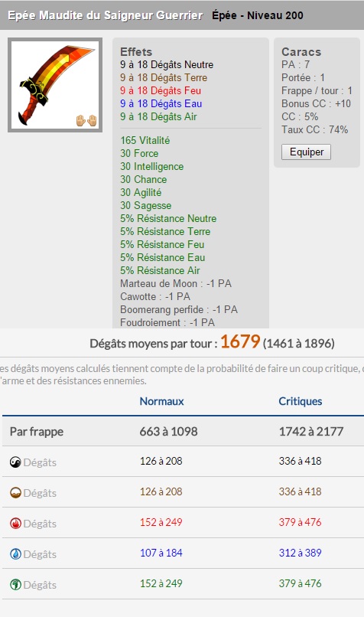Click the Boomerang perfide -1 PA effect
The width and height of the screenshot is (364, 617).
179,309
